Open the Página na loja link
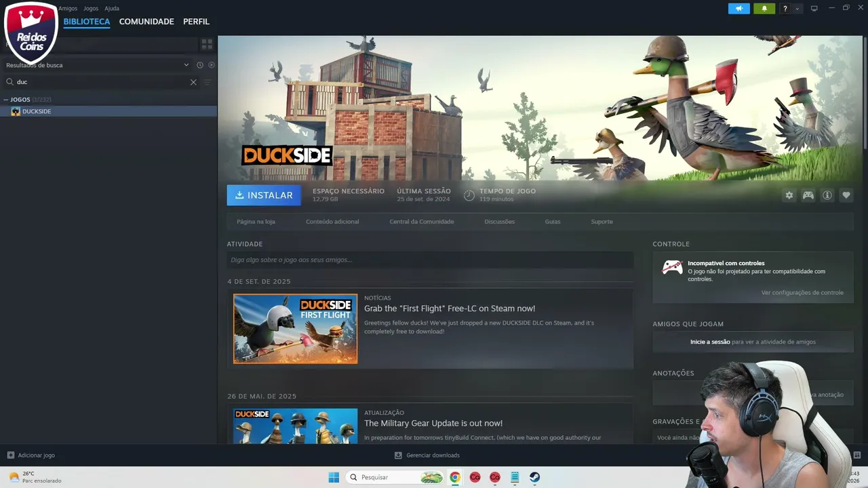The width and height of the screenshot is (868, 488). click(256, 222)
